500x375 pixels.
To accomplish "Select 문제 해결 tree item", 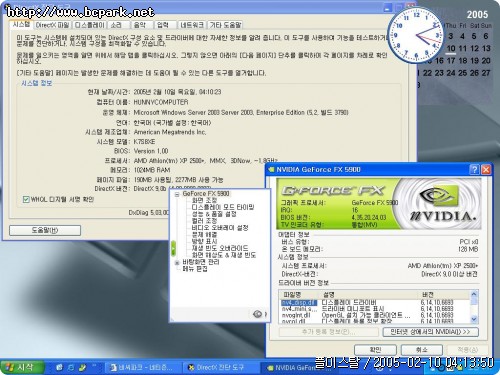I will coord(204,234).
